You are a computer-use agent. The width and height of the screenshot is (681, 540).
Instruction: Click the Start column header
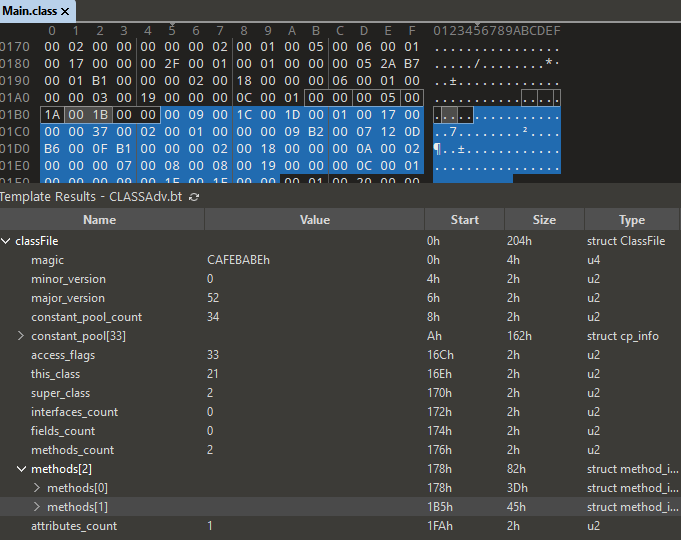tap(464, 220)
